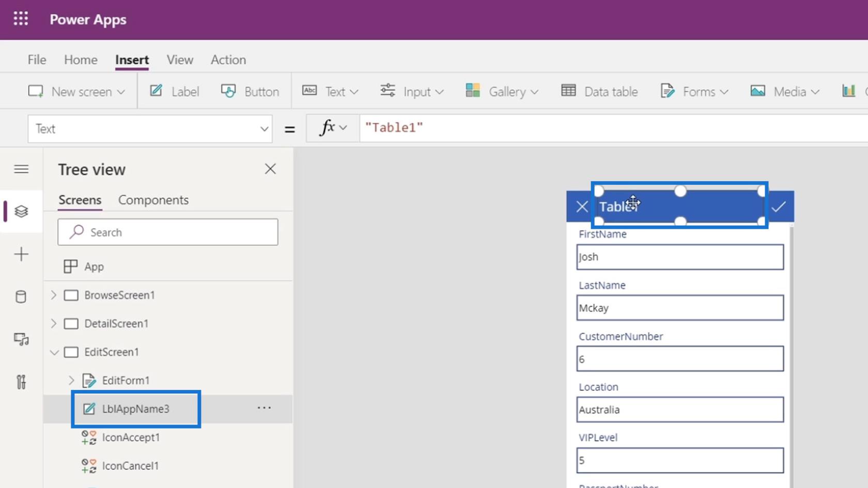Click the Location field with Australia
The image size is (868, 488).
[680, 410]
